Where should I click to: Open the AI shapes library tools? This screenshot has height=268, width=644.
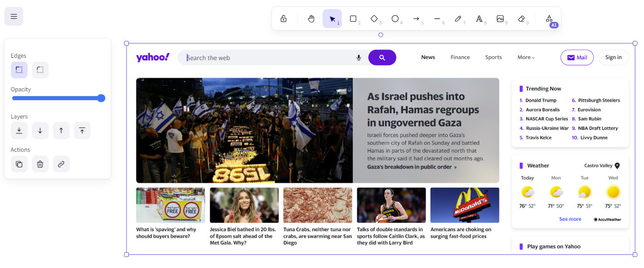point(549,19)
